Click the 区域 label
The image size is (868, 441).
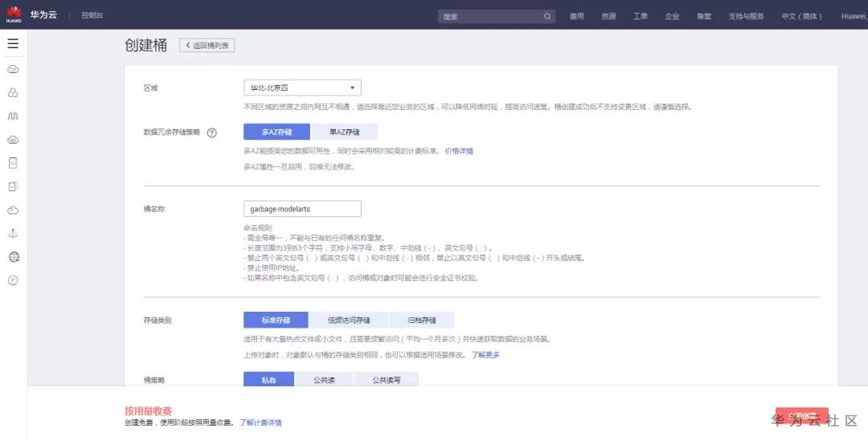pos(150,88)
